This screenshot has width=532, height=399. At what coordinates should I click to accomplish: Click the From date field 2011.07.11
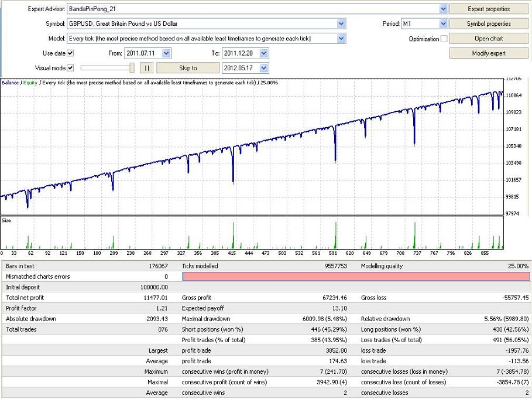click(143, 53)
